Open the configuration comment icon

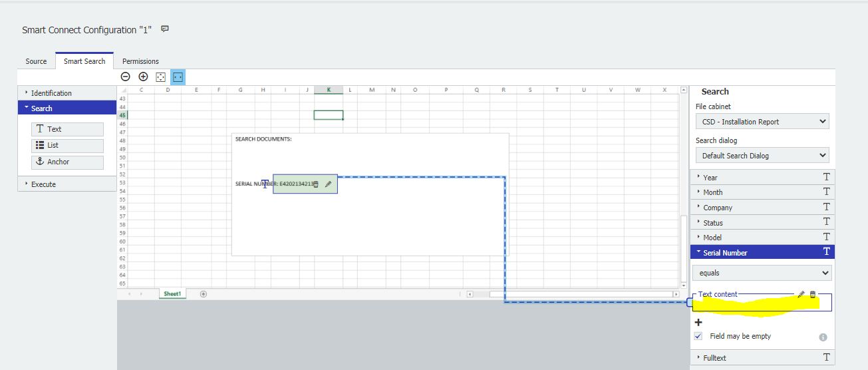(165, 29)
